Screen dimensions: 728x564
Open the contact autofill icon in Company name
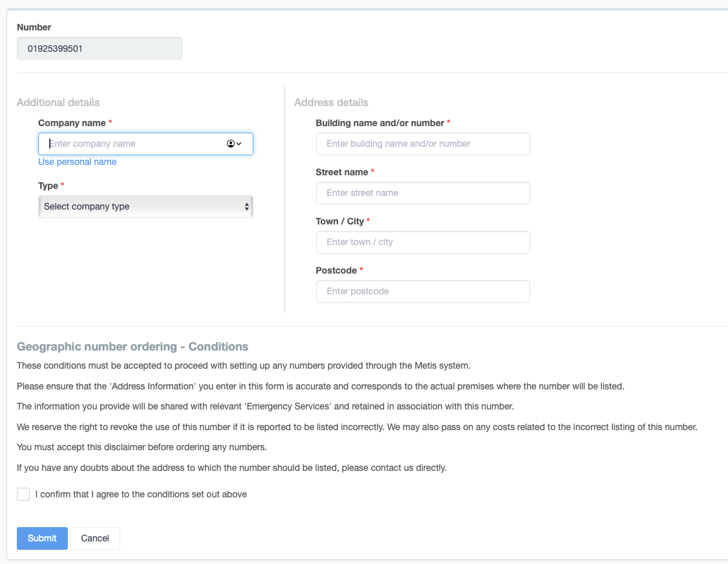230,144
